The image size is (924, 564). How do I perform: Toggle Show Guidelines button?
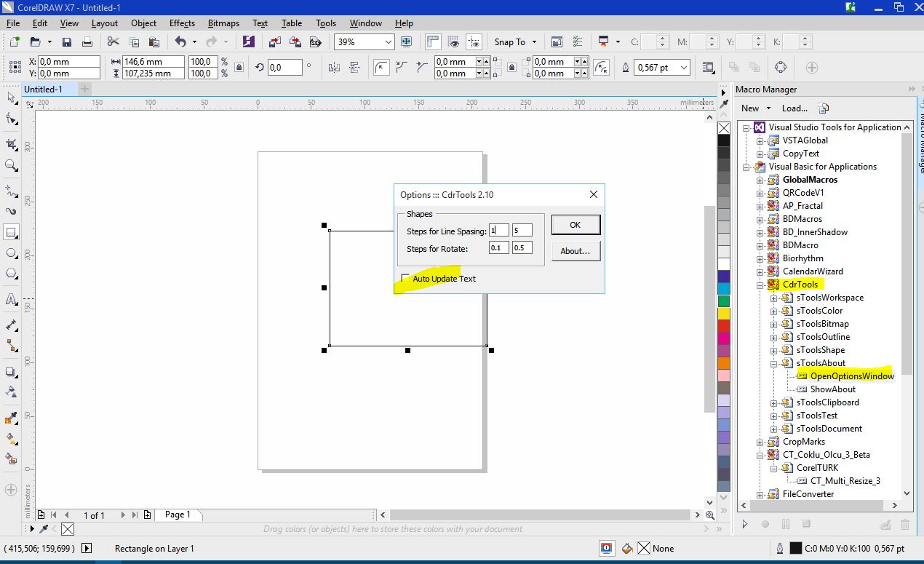point(474,42)
